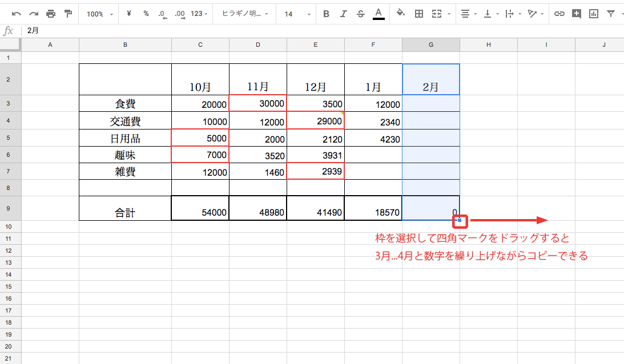Select the Paint format roller icon

(69, 14)
